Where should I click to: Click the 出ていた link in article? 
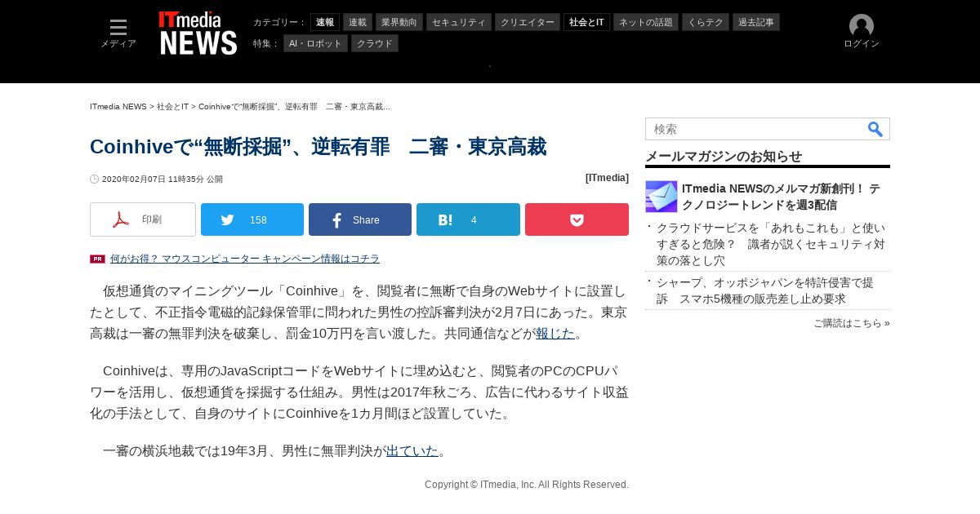click(x=412, y=450)
